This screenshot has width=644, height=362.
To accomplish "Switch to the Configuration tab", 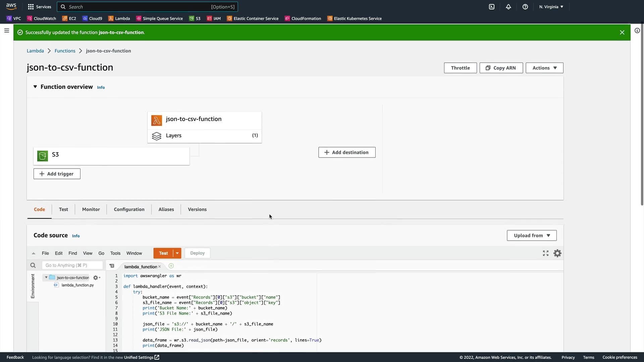I will [129, 209].
